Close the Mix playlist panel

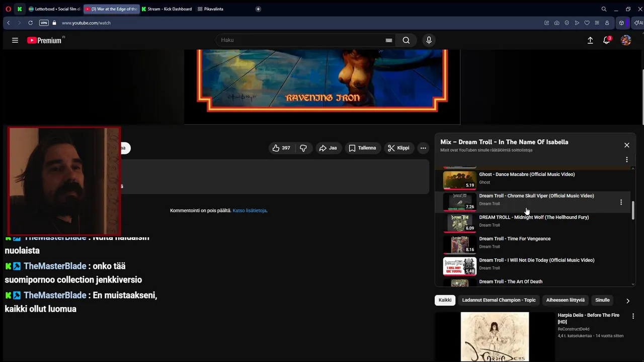(627, 145)
